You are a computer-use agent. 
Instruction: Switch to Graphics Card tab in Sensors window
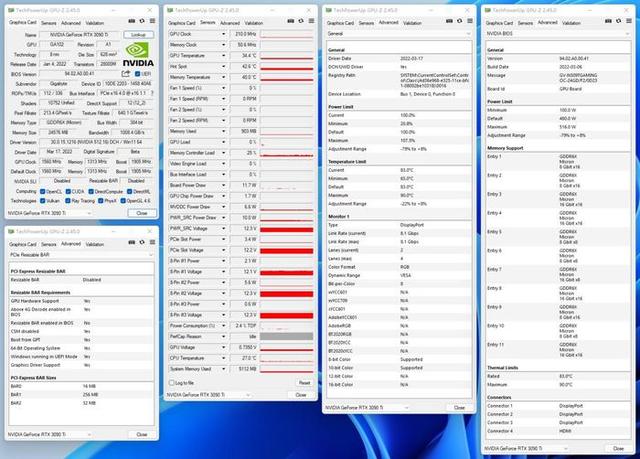tap(182, 23)
